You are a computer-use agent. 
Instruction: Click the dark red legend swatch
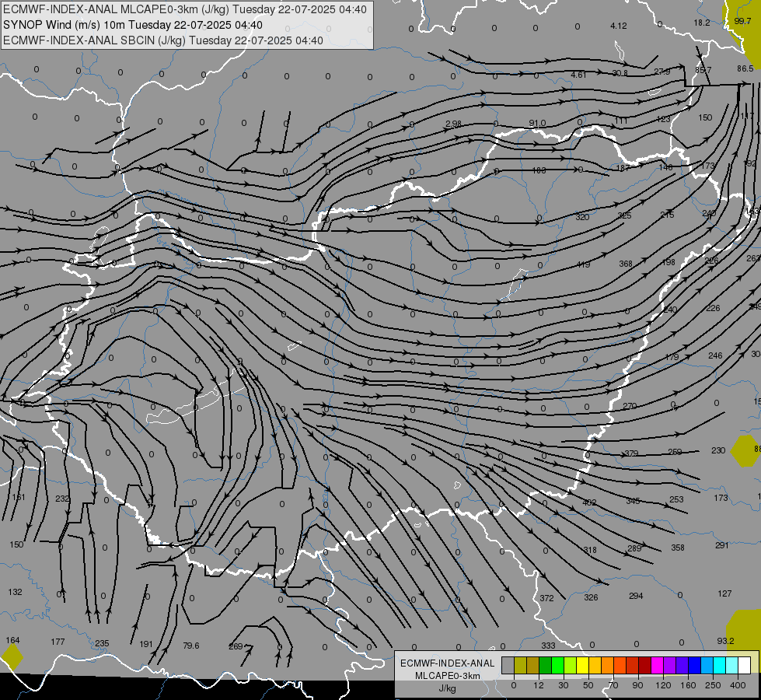[645, 665]
